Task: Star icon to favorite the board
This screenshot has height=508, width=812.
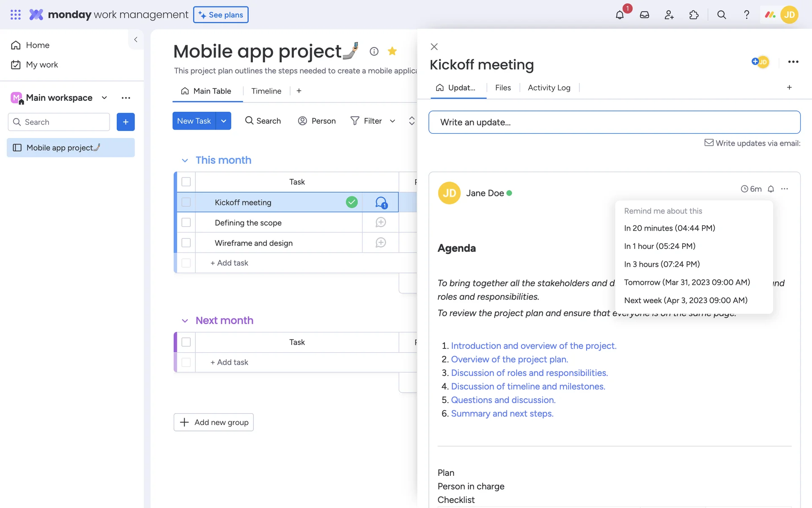Action: (392, 51)
